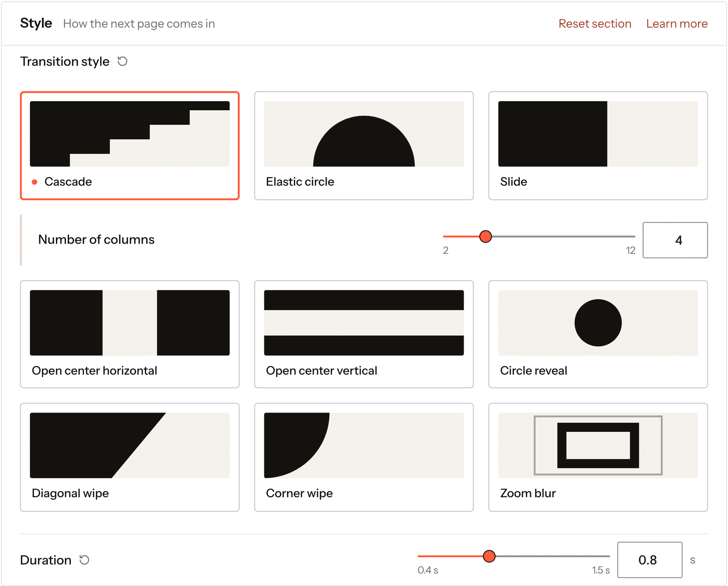Viewport: 728px width, 586px height.
Task: Reset the Transition style setting
Action: click(122, 61)
